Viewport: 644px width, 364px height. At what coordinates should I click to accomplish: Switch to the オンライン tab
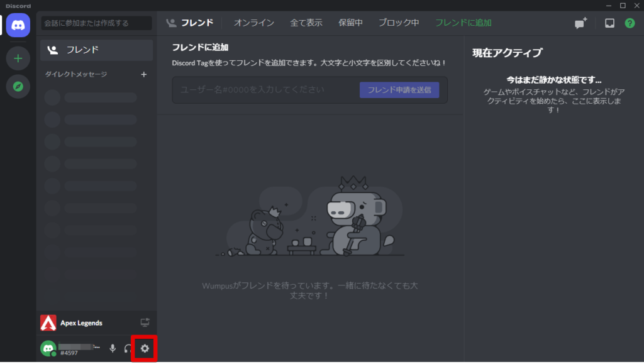[x=254, y=23]
